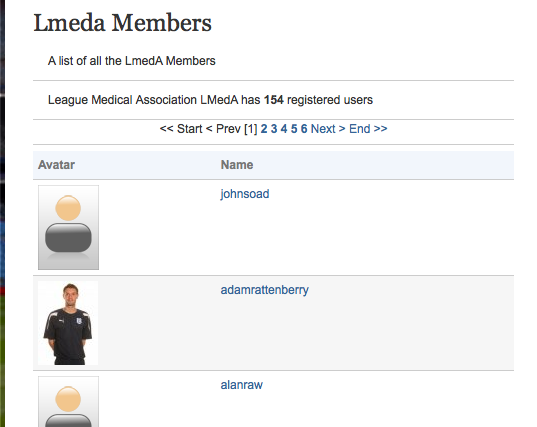
Task: Click the Next > pagination link
Action: pyautogui.click(x=328, y=129)
